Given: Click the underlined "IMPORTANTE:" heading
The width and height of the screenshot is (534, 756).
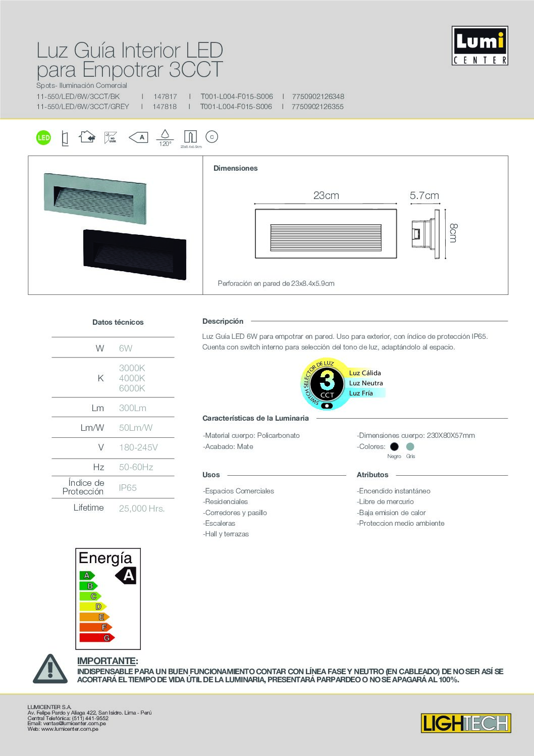Looking at the screenshot, I should coord(108,661).
